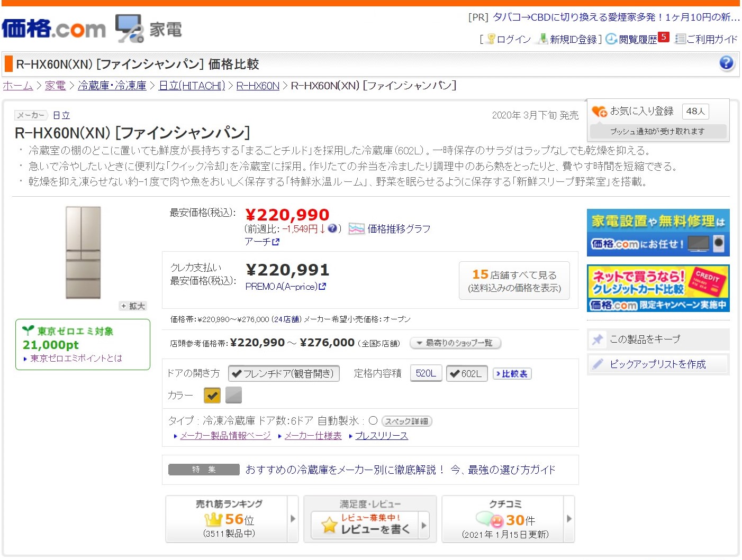Click the pencil icon for pickup list
Image resolution: width=742 pixels, height=560 pixels.
click(x=598, y=364)
